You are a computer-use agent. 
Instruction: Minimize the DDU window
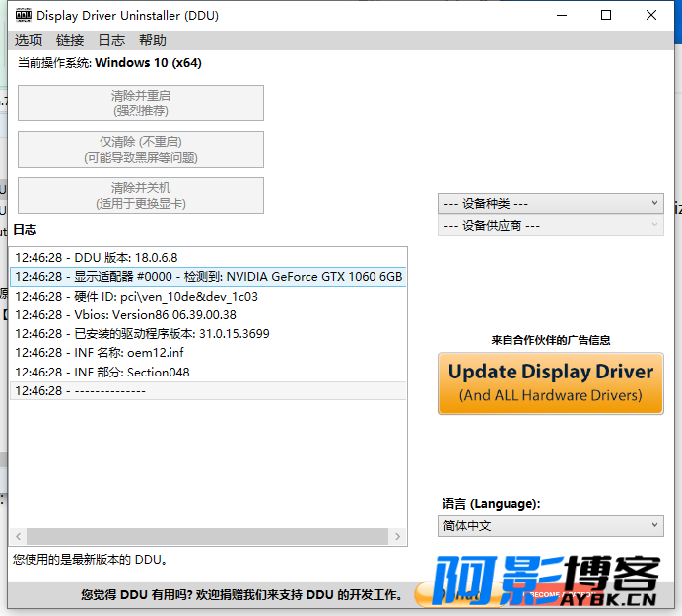tap(562, 15)
